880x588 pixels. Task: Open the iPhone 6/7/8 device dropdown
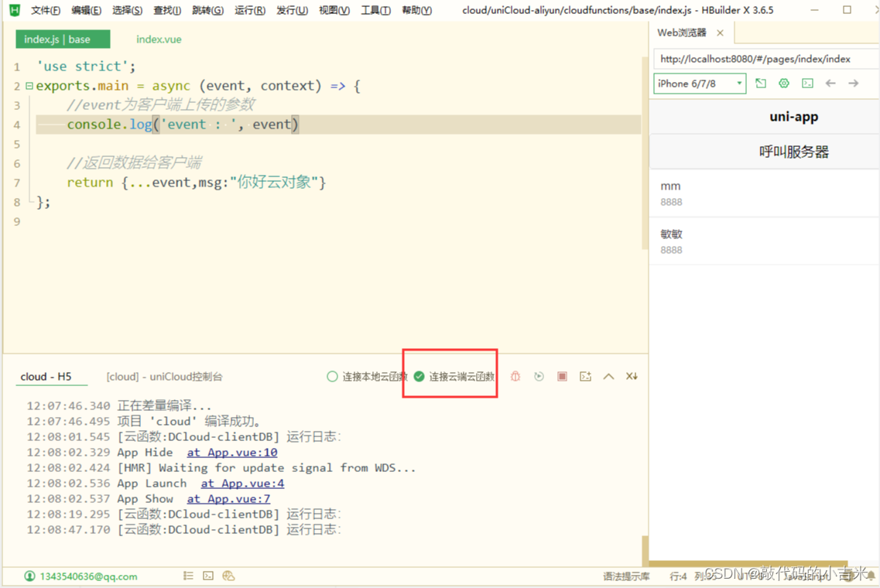point(700,84)
